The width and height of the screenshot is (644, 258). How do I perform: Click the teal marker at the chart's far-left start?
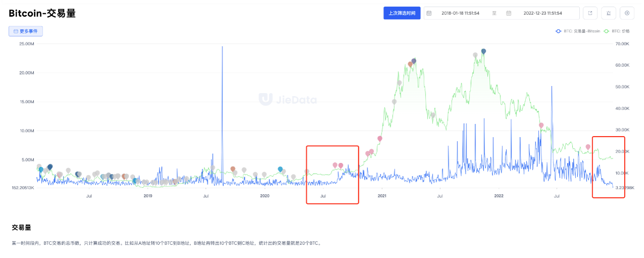41,169
